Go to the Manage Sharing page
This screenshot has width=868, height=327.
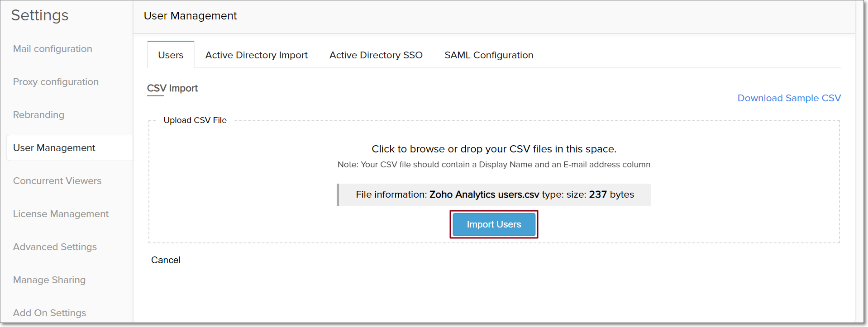49,280
